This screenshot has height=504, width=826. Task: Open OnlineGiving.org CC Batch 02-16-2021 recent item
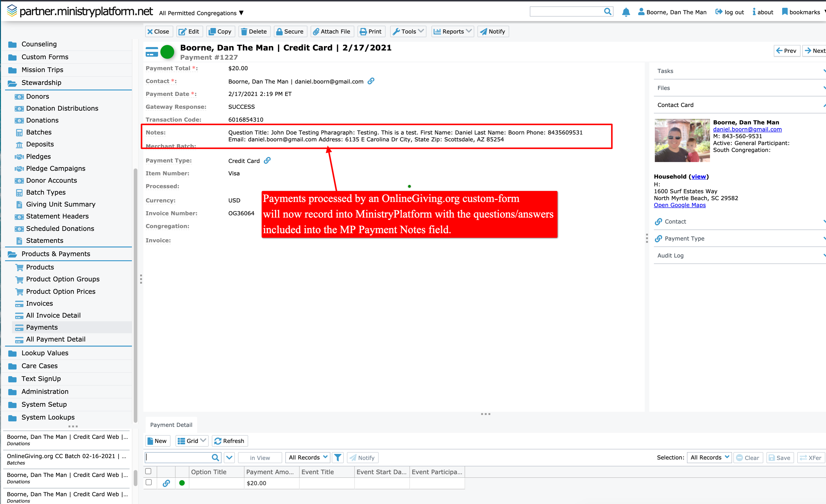[x=66, y=459]
